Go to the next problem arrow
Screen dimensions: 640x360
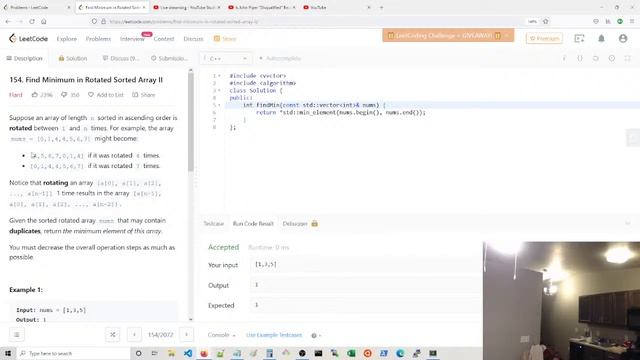187,335
